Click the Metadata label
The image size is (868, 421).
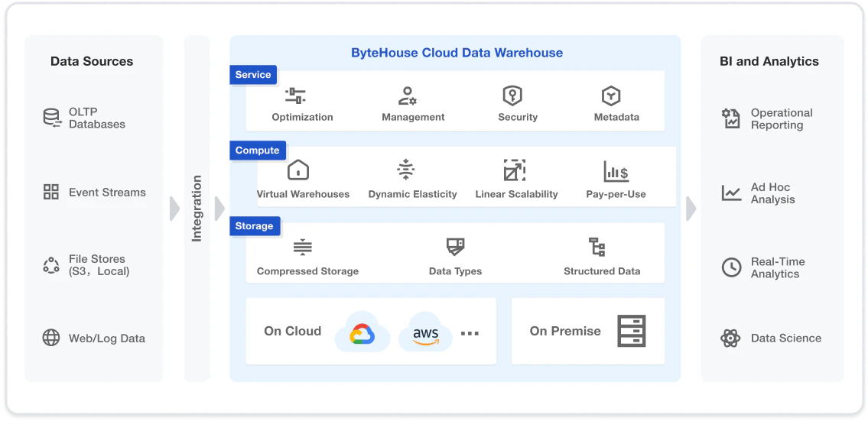(x=616, y=117)
